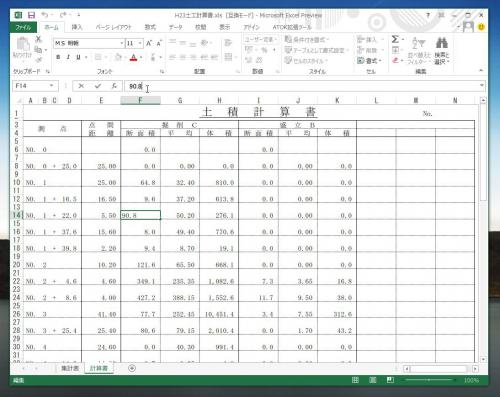This screenshot has height=397, width=500.
Task: Click the Save icon in quick access toolbar
Action: coord(31,15)
